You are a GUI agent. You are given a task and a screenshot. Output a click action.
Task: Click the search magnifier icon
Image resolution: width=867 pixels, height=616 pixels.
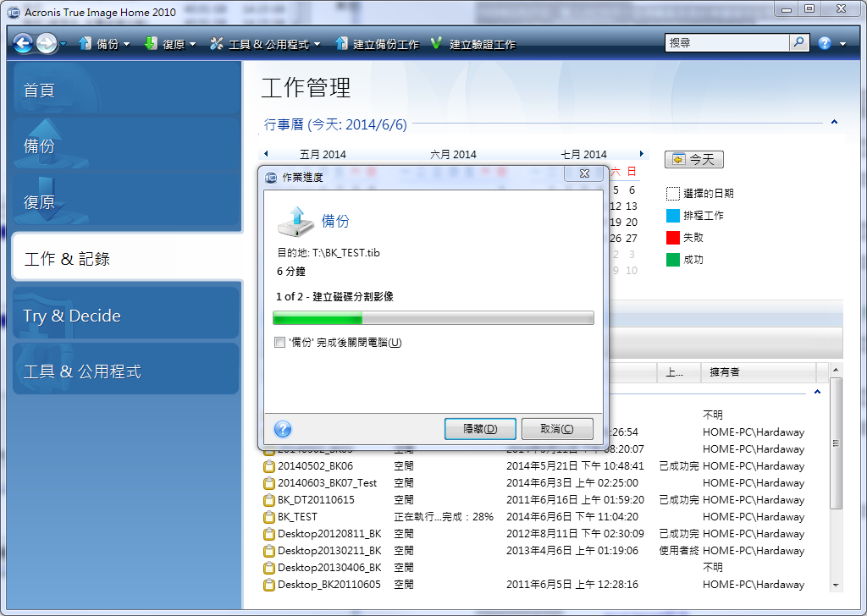pos(799,42)
